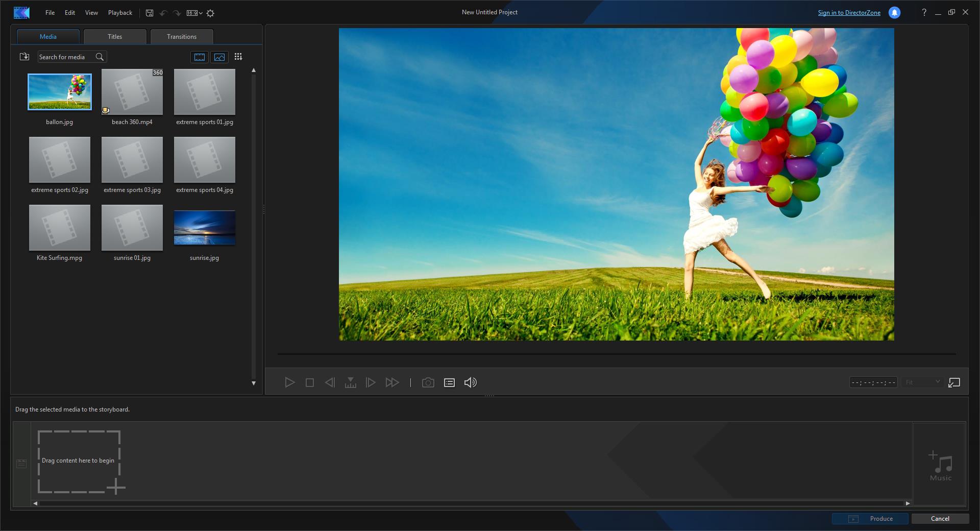Click the volume speaker icon
Screen dimensions: 980x531
[x=471, y=382]
